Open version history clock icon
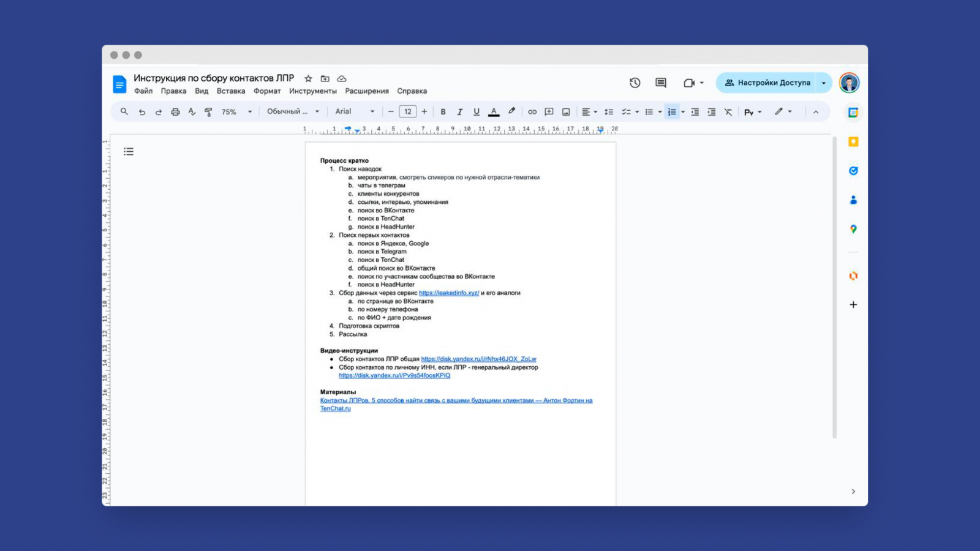Viewport: 980px width, 551px height. (635, 83)
